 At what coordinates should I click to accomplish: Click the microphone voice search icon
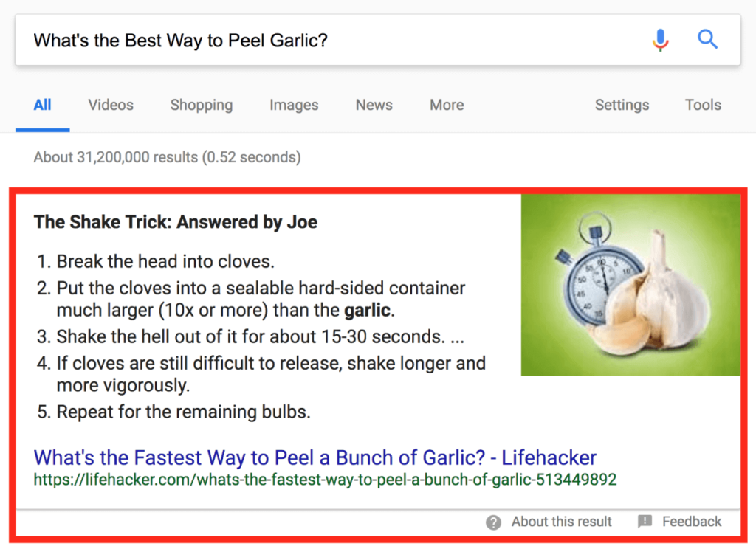click(x=661, y=40)
